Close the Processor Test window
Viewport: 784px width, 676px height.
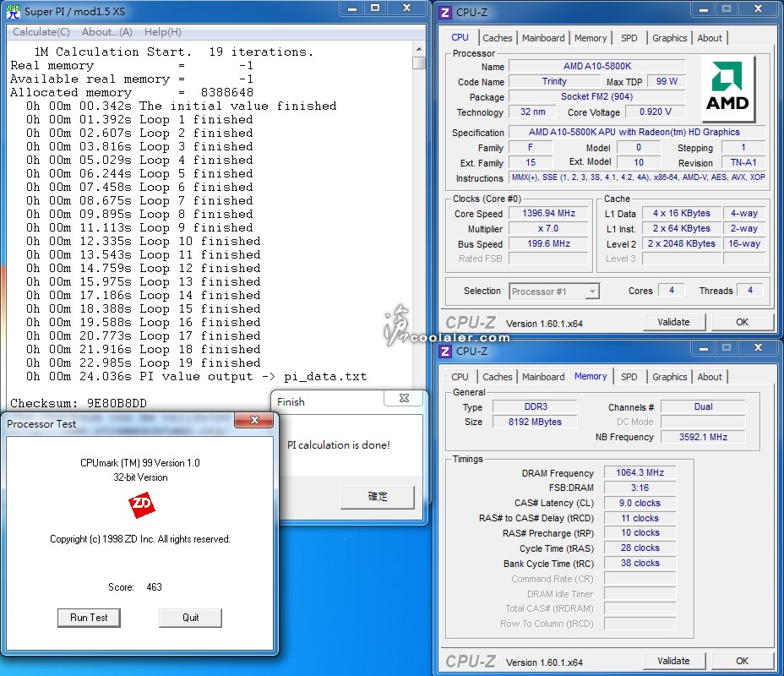[253, 420]
